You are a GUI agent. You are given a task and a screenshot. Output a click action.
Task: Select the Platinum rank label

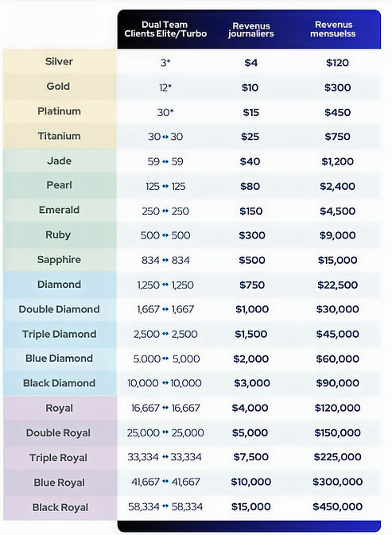[x=59, y=111]
